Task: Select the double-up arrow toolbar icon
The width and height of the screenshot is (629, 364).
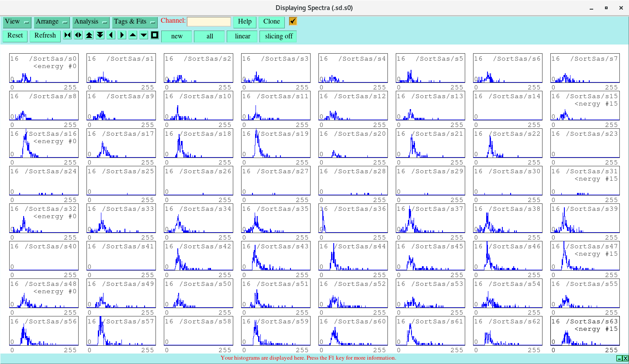Action: (x=89, y=35)
